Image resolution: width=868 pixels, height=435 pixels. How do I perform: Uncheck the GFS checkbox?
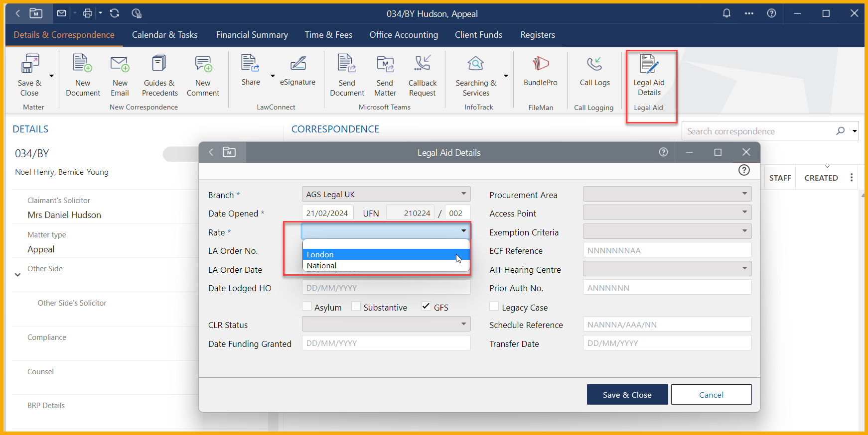click(x=427, y=307)
